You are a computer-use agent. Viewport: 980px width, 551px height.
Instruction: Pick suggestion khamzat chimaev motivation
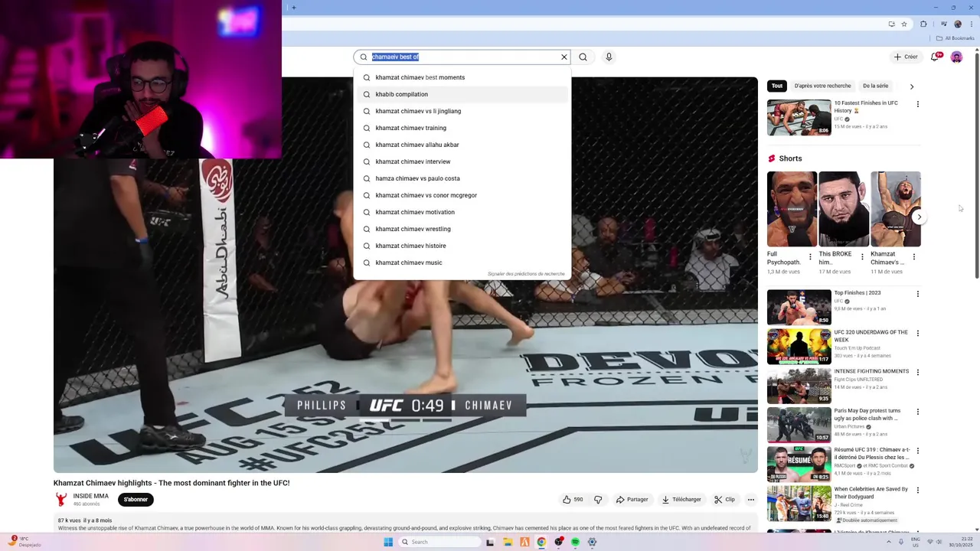click(462, 212)
